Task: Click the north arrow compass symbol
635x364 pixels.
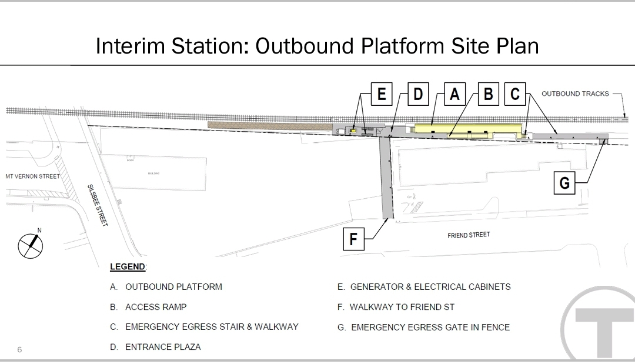Action: 31,245
